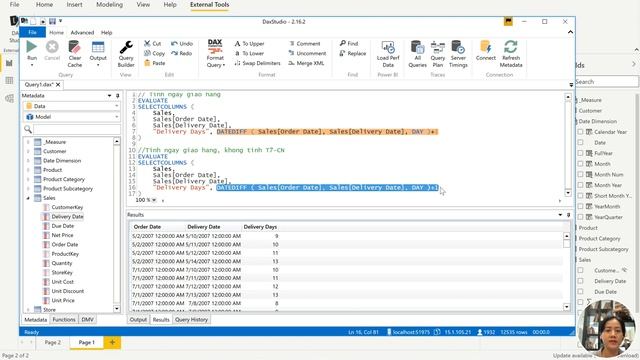Launch the Query Builder
Image resolution: width=640 pixels, height=360 pixels.
[126, 53]
